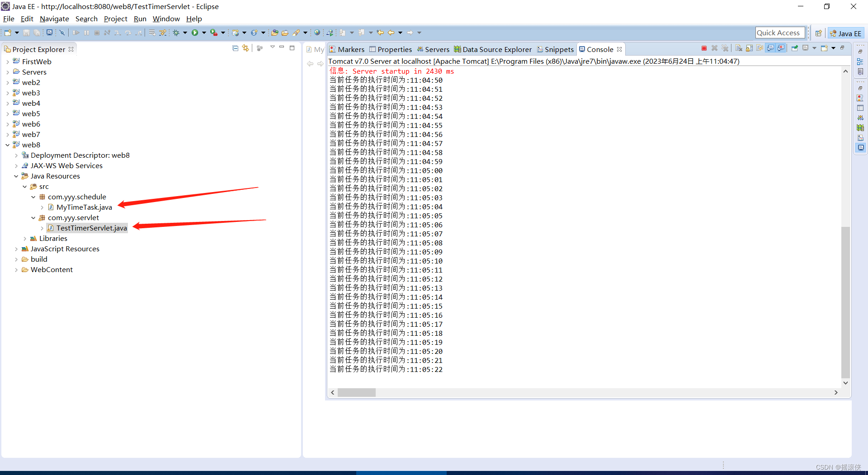868x475 pixels.
Task: Click the Open a Terminal toolbar icon
Action: click(50, 33)
